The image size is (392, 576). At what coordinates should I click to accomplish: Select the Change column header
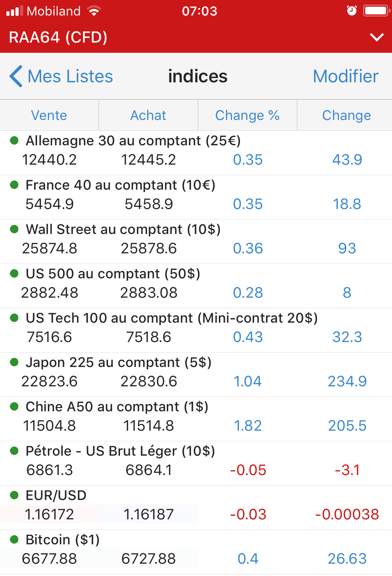click(347, 115)
